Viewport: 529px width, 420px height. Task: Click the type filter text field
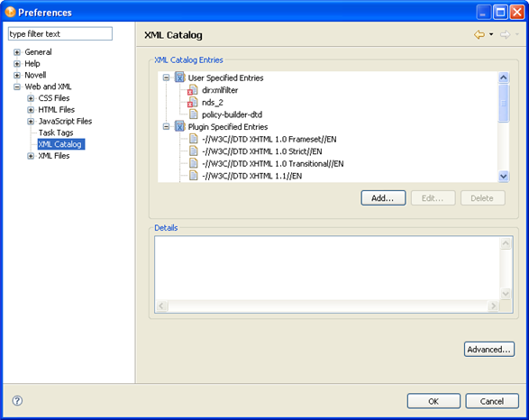tap(60, 33)
